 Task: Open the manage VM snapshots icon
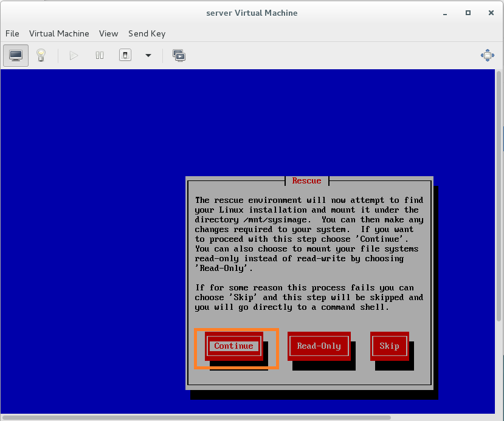tap(179, 55)
